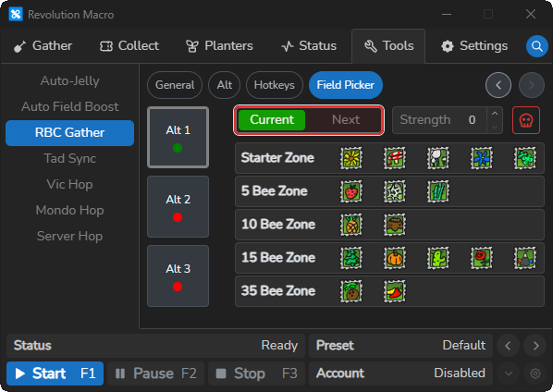The image size is (553, 392).
Task: Click the 15 Bee Zone label
Action: pyautogui.click(x=278, y=258)
